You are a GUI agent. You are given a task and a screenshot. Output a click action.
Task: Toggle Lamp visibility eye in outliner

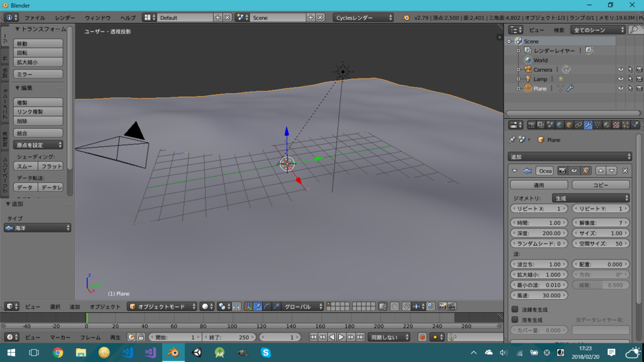pyautogui.click(x=621, y=79)
